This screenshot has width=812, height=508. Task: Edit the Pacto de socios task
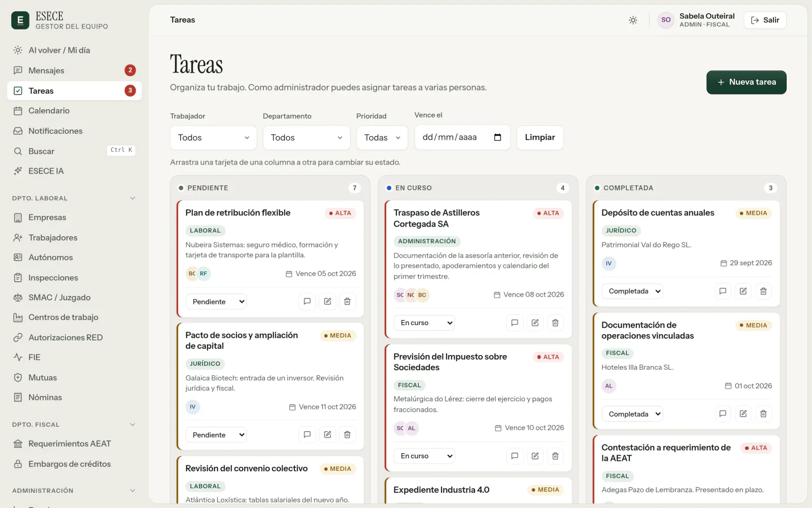click(x=327, y=434)
